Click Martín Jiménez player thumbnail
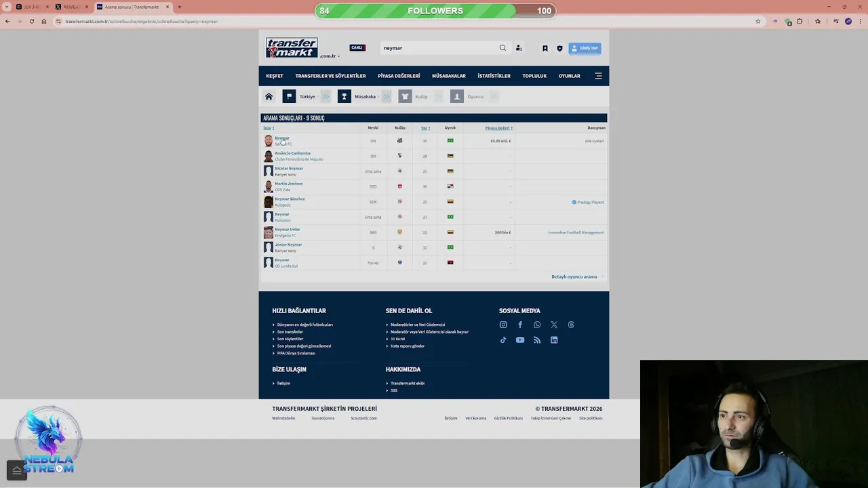The image size is (868, 488). (x=269, y=186)
